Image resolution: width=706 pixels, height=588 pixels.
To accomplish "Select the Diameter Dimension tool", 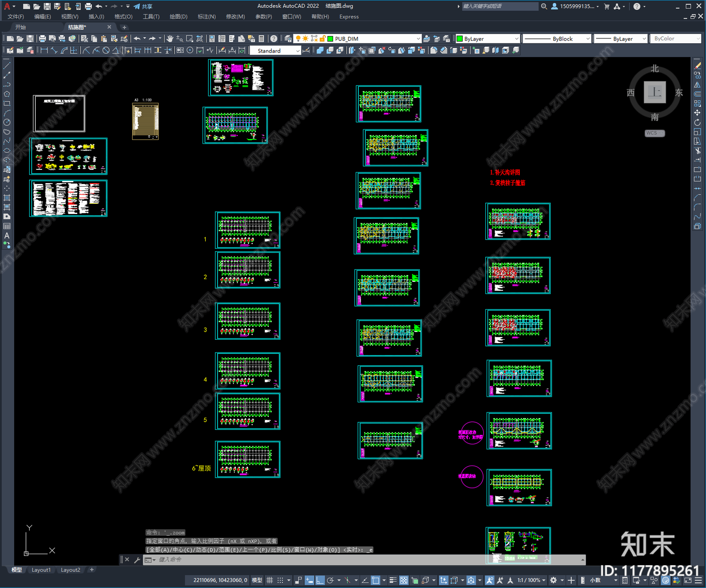I will 106,50.
